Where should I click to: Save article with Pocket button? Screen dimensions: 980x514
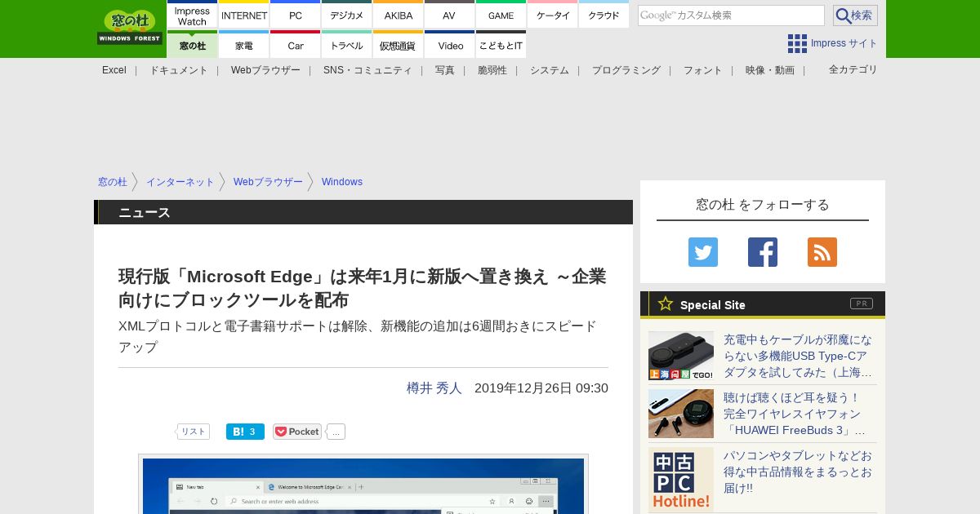coord(297,432)
